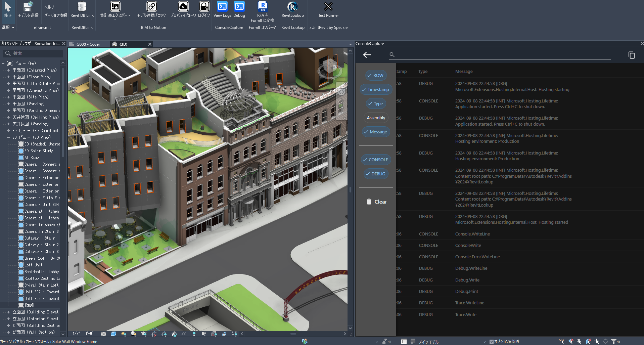Click the copy icon in ConsoleCapture
The width and height of the screenshot is (644, 345).
click(631, 55)
